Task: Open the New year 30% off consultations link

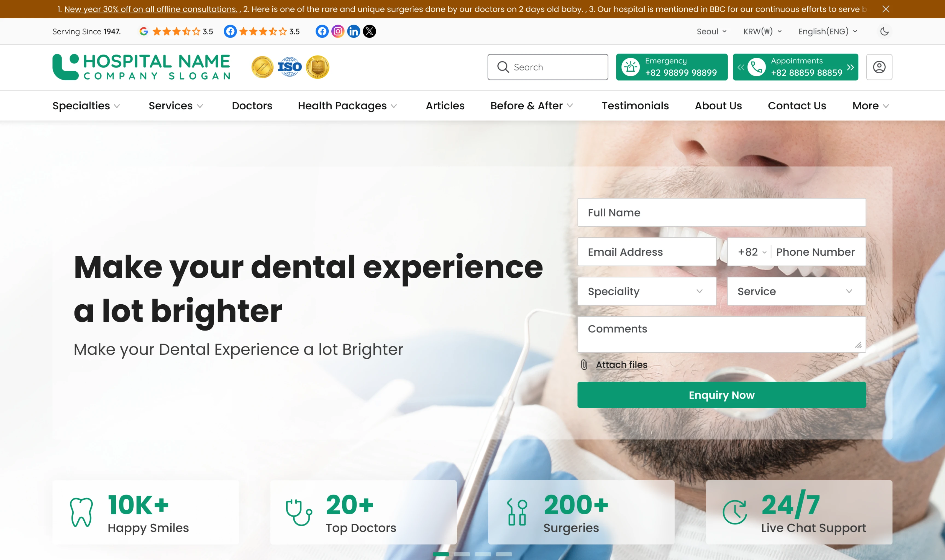Action: [151, 9]
